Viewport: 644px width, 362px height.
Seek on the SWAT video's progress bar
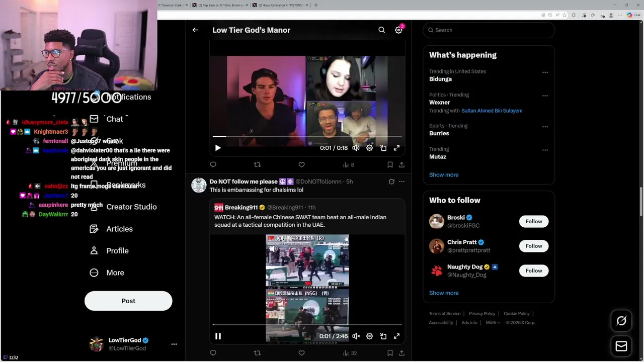[x=307, y=325]
